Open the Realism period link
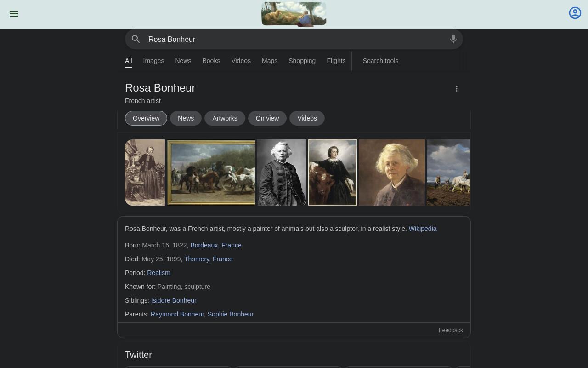This screenshot has height=368, width=588. (x=158, y=273)
